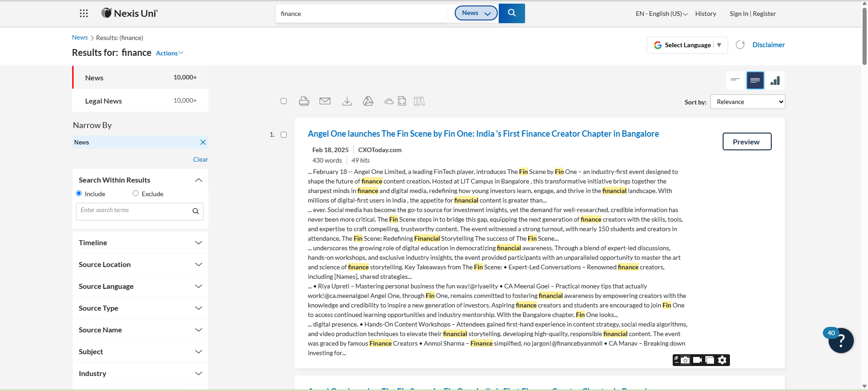868x391 pixels.
Task: Open the graphical chart view
Action: pos(775,80)
